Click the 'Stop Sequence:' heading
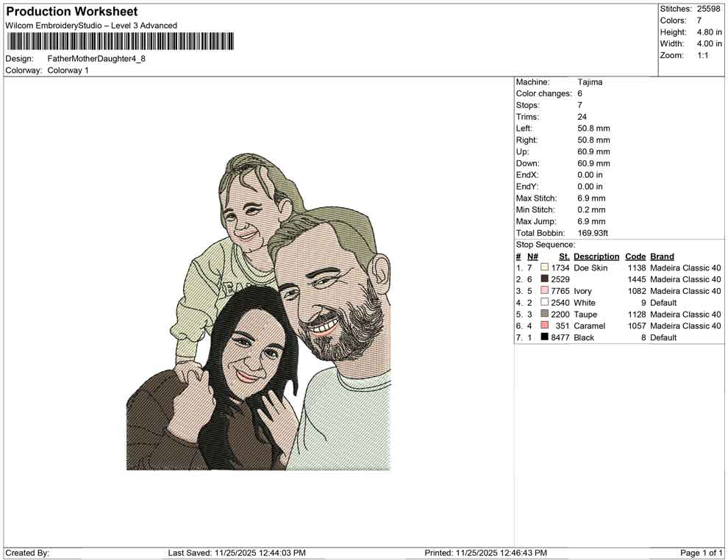Screen dimensions: 728x560 546,245
